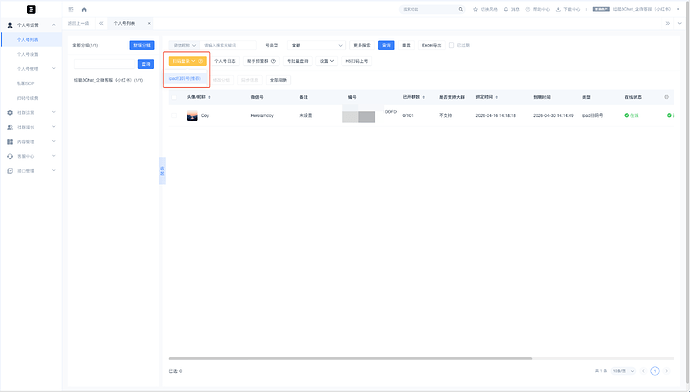
Task: Open 个人号日志
Action: coord(225,61)
